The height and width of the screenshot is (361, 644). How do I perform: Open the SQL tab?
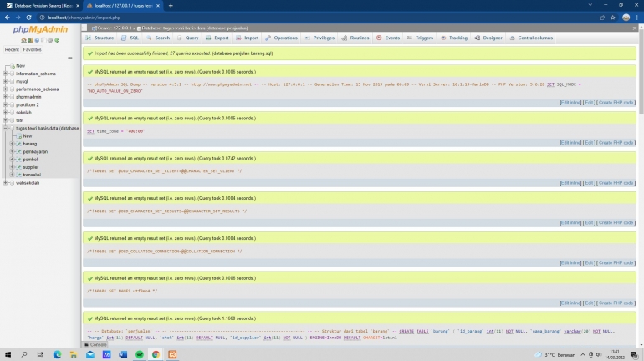[130, 38]
